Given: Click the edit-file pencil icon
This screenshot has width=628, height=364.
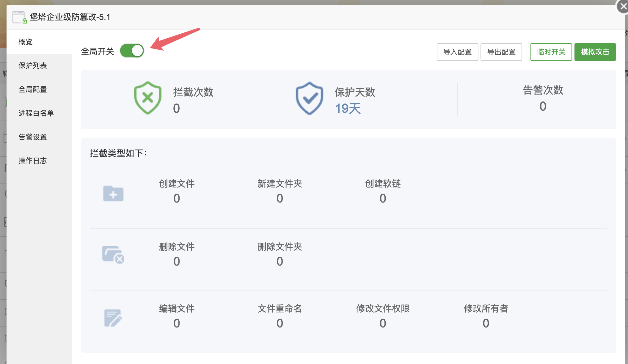Looking at the screenshot, I should (113, 318).
